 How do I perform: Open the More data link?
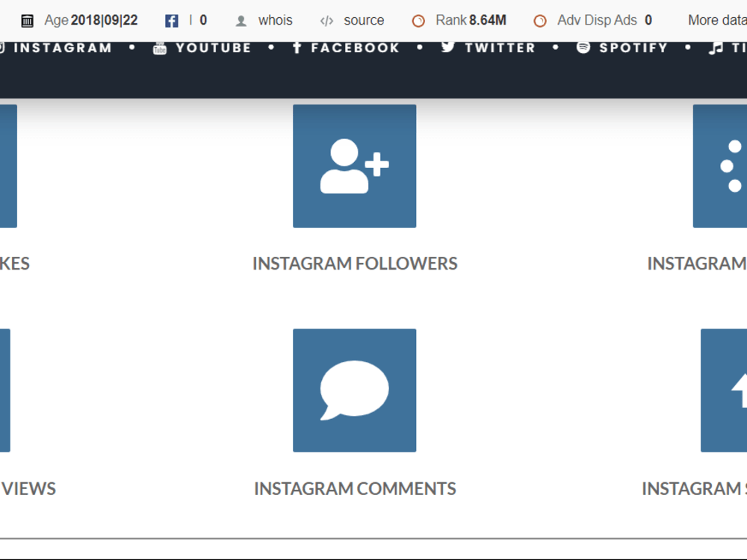[717, 20]
